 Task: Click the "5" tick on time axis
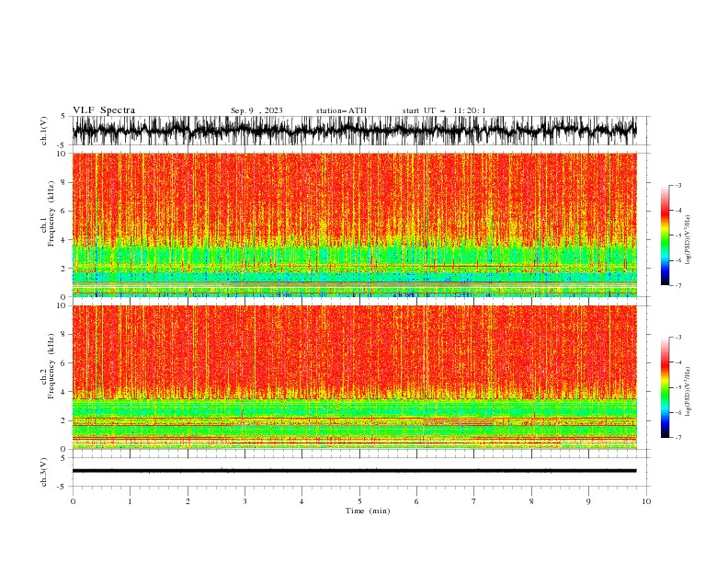point(359,501)
